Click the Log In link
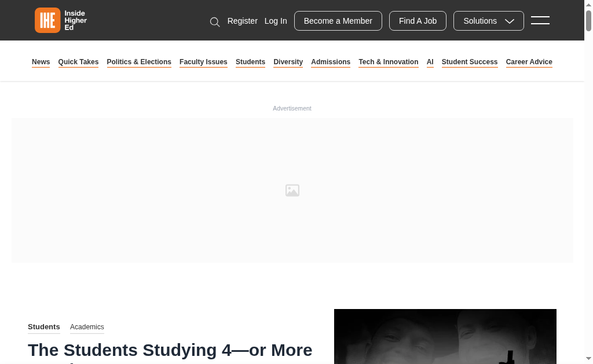The width and height of the screenshot is (593, 364). coord(276,21)
